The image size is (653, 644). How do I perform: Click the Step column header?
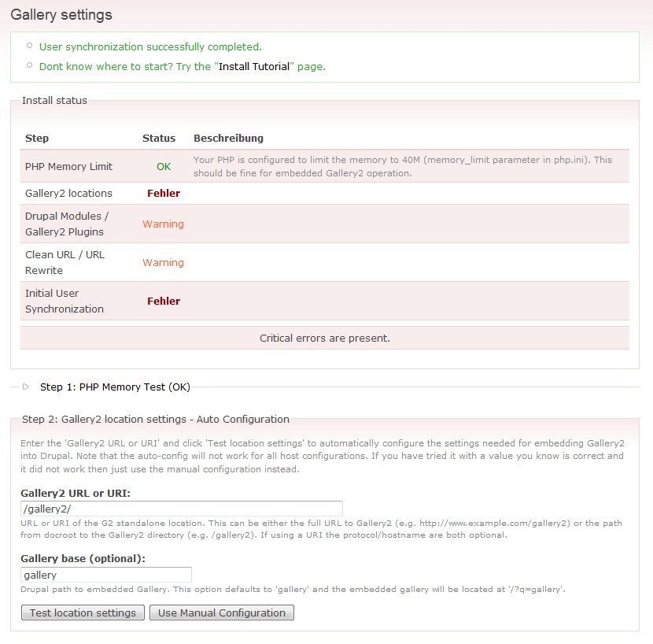tap(37, 139)
